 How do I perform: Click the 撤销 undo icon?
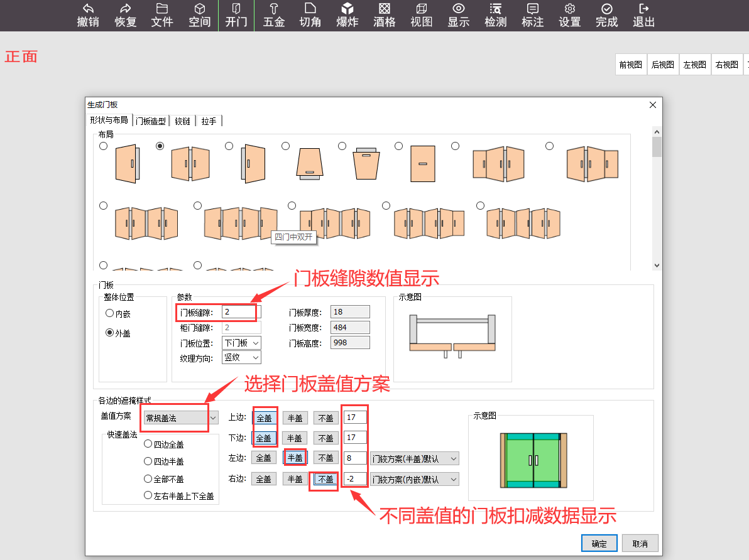pyautogui.click(x=88, y=15)
